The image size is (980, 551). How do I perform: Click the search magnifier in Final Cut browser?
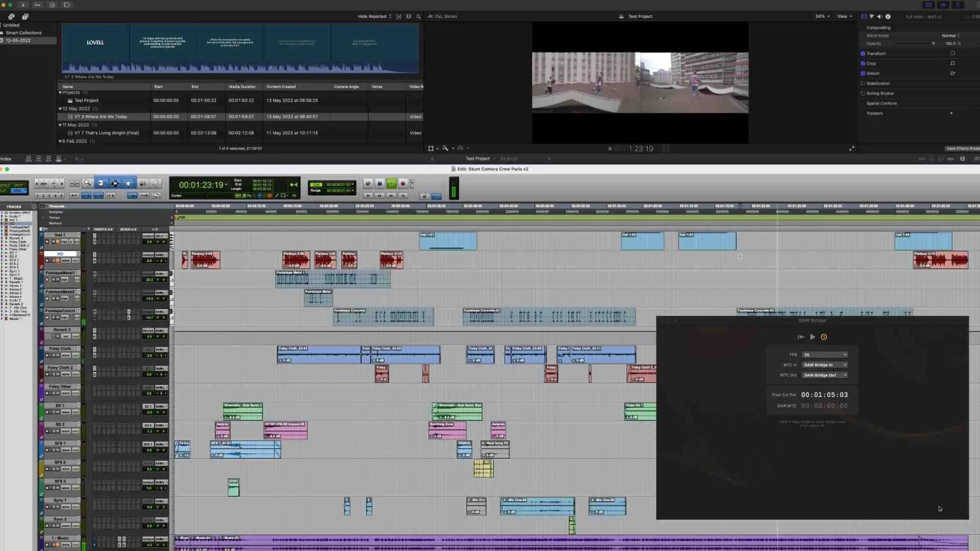[419, 16]
